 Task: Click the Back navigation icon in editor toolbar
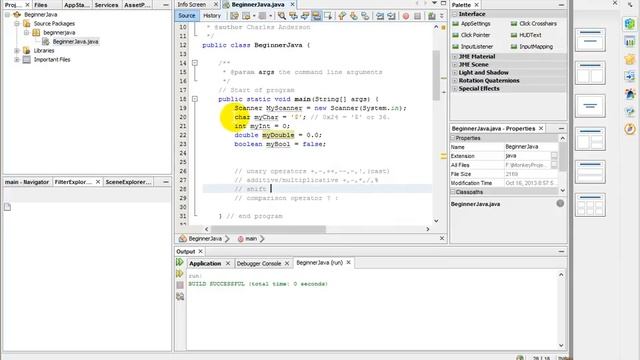(246, 16)
